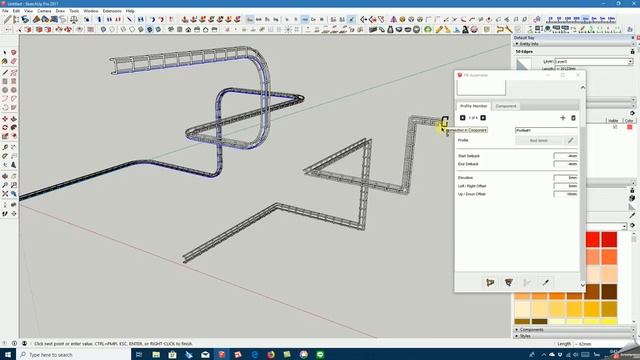
Task: Click the Elevation value field
Action: pyautogui.click(x=566, y=178)
